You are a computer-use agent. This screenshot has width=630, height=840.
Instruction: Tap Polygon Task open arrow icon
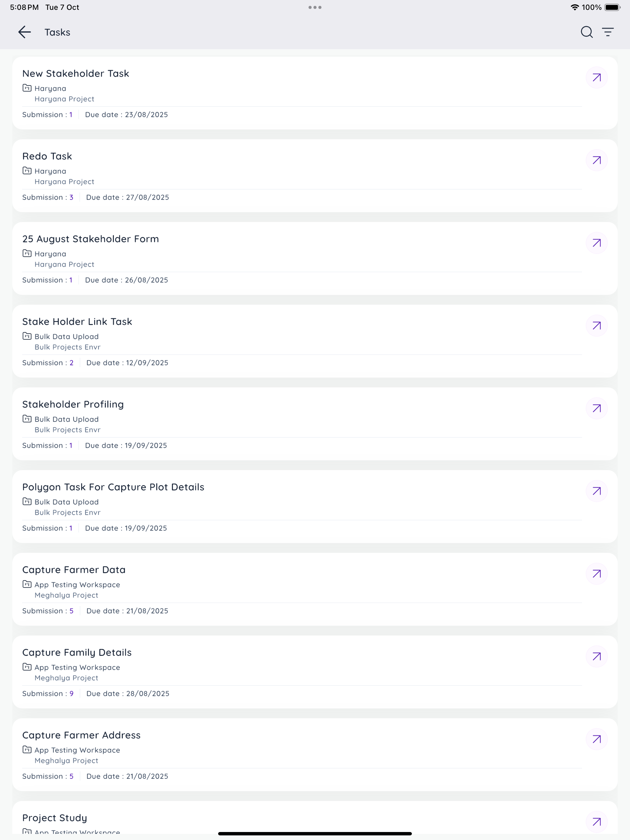[596, 491]
